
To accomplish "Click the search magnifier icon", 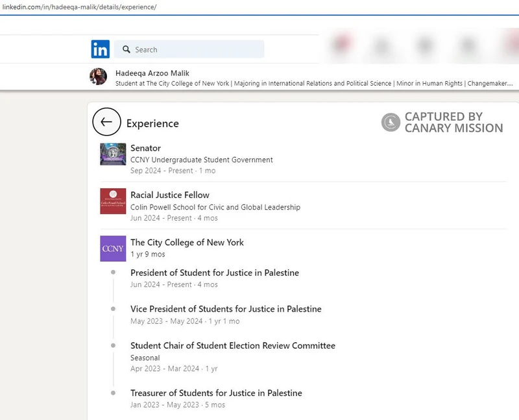I will tap(126, 49).
